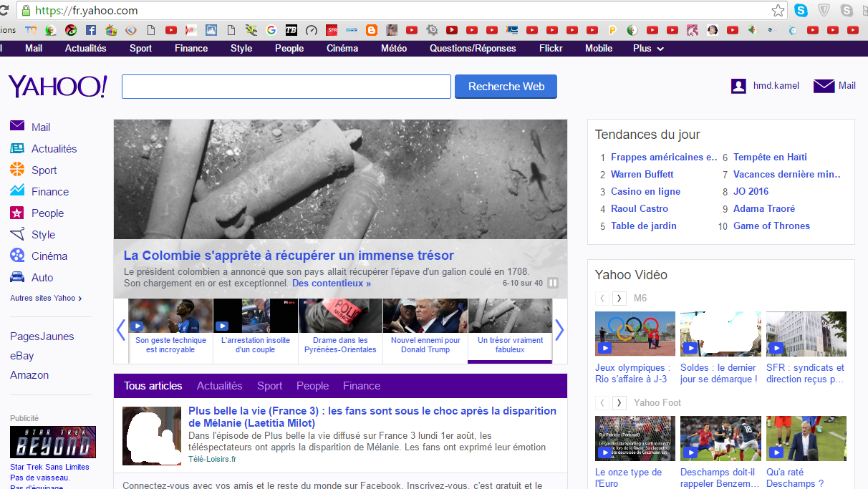Open Son geste technique est incroyable story
Image resolution: width=868 pixels, height=489 pixels.
170,345
